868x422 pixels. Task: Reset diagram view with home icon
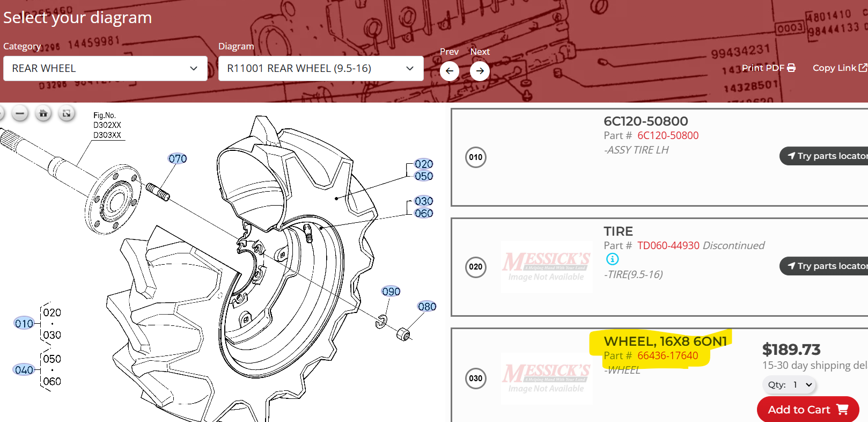point(43,113)
